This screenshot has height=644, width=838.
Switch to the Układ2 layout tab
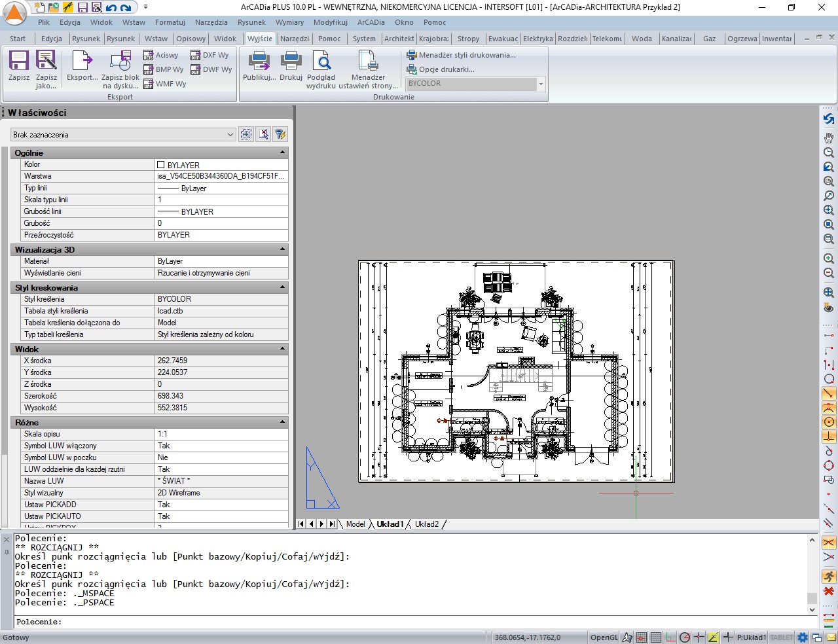pyautogui.click(x=427, y=524)
